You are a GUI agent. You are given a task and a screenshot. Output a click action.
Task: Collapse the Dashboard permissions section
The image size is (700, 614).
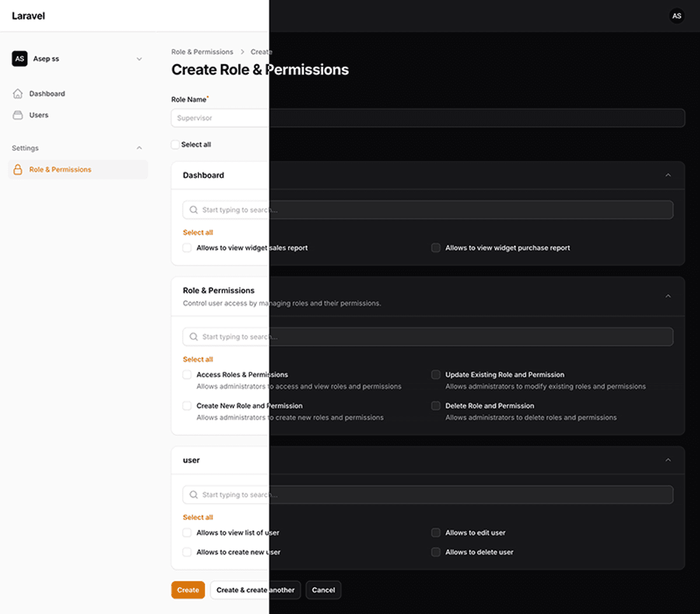(668, 176)
